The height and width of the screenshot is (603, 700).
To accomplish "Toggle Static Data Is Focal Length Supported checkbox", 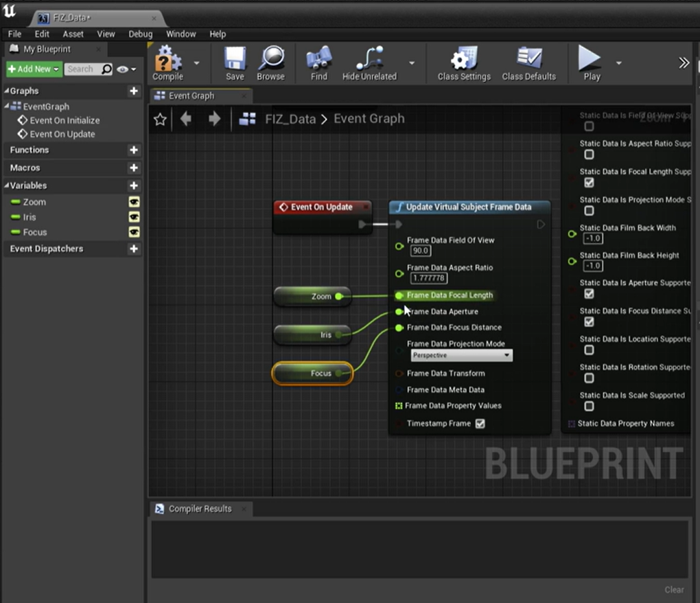I will point(589,183).
